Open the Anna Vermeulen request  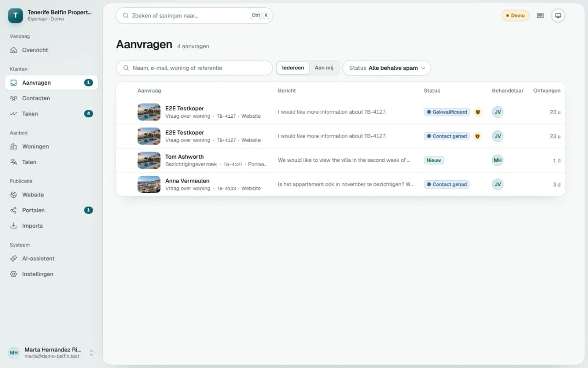[340, 184]
